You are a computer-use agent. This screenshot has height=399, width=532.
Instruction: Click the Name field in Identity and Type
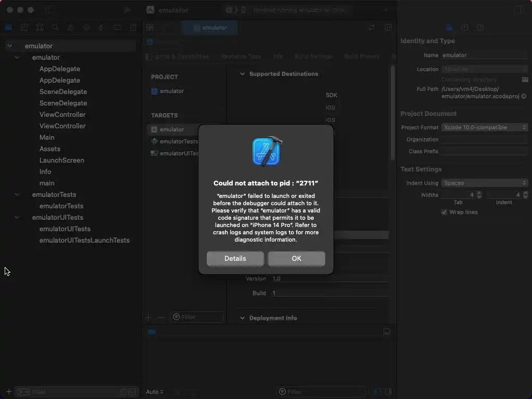485,55
